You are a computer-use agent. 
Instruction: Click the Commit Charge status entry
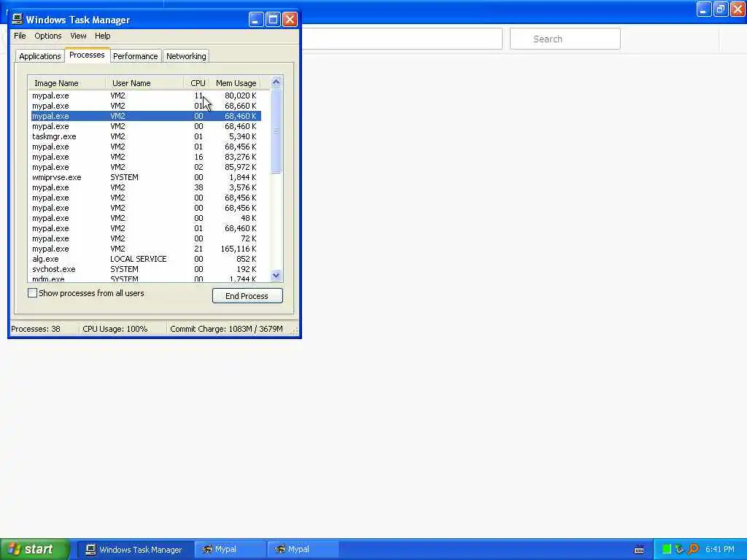pyautogui.click(x=226, y=329)
